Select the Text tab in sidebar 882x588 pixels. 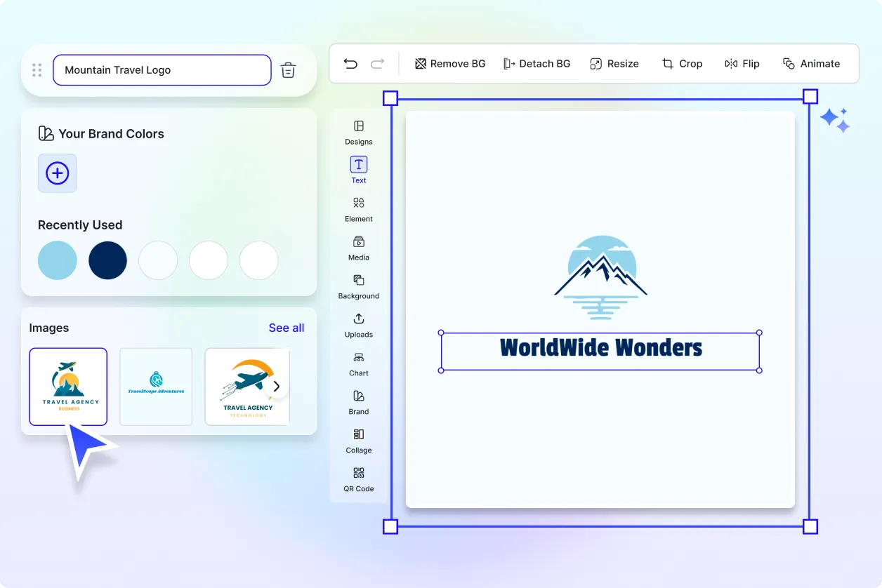coord(359,171)
